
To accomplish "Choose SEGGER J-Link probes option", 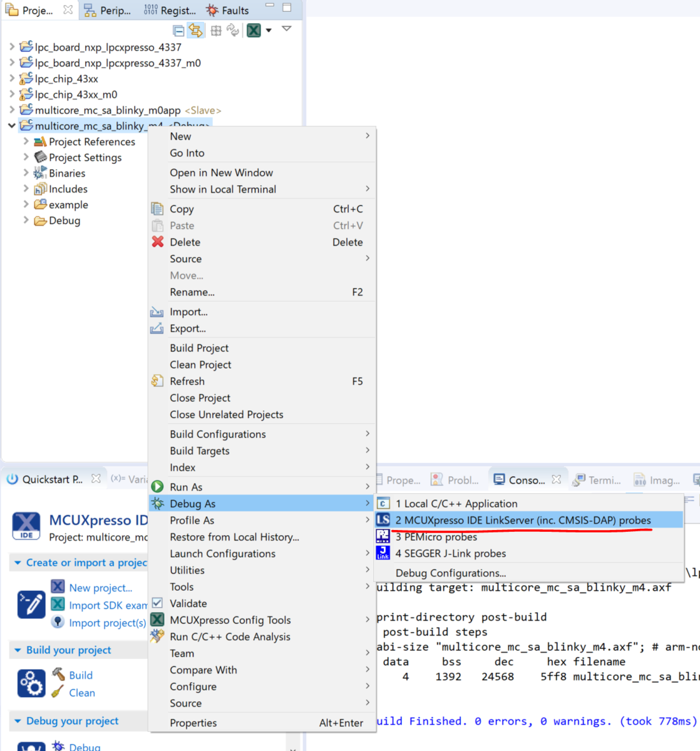I will 529,553.
